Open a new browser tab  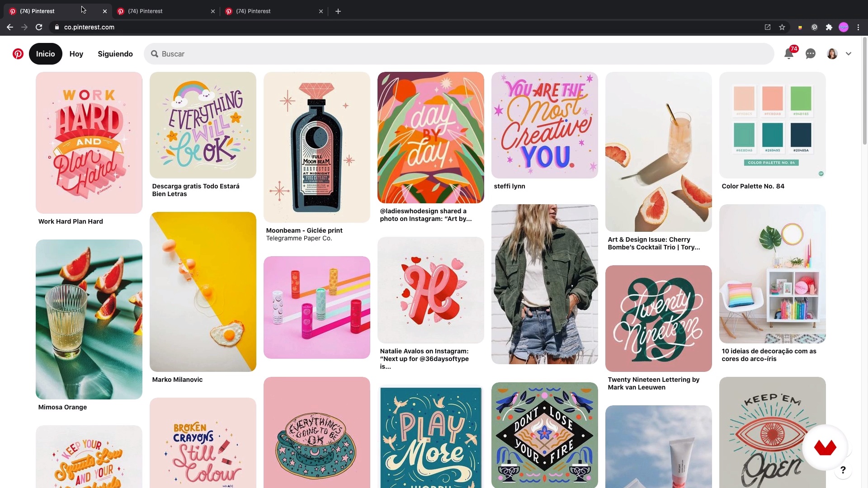coord(338,11)
